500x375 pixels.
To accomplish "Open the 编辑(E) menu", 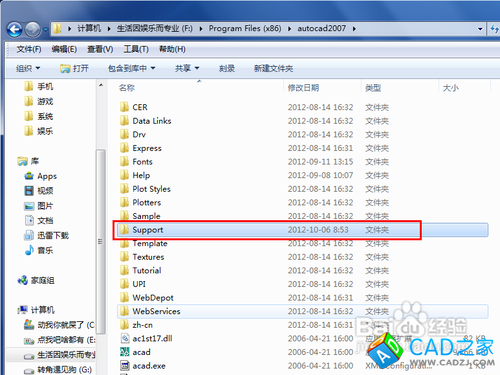I will click(64, 49).
